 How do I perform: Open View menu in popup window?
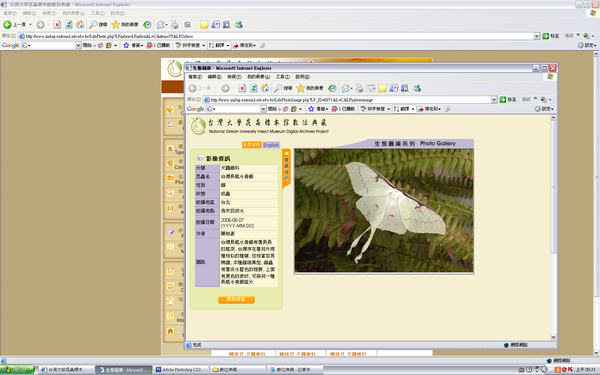coord(234,77)
